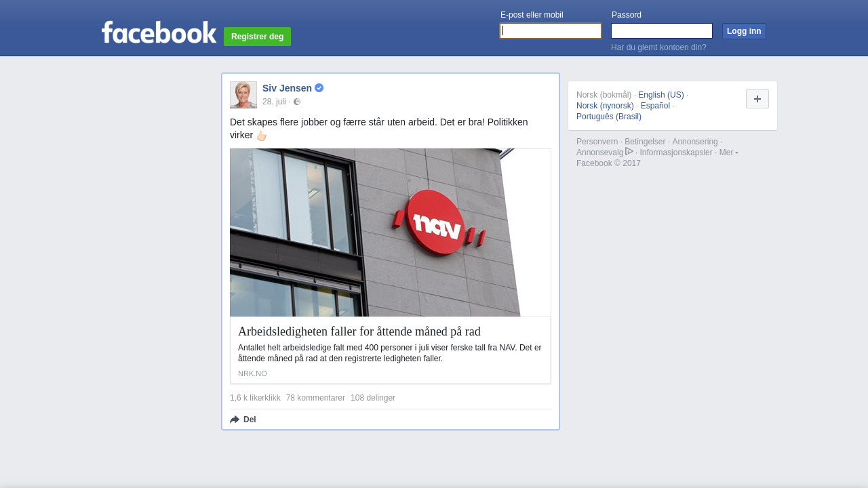Click the verified badge next to Siv Jensen
This screenshot has width=868, height=488.
coord(319,88)
